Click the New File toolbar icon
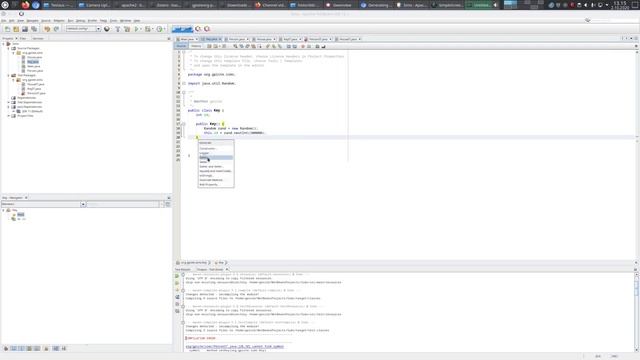640x360 pixels. 7,29
